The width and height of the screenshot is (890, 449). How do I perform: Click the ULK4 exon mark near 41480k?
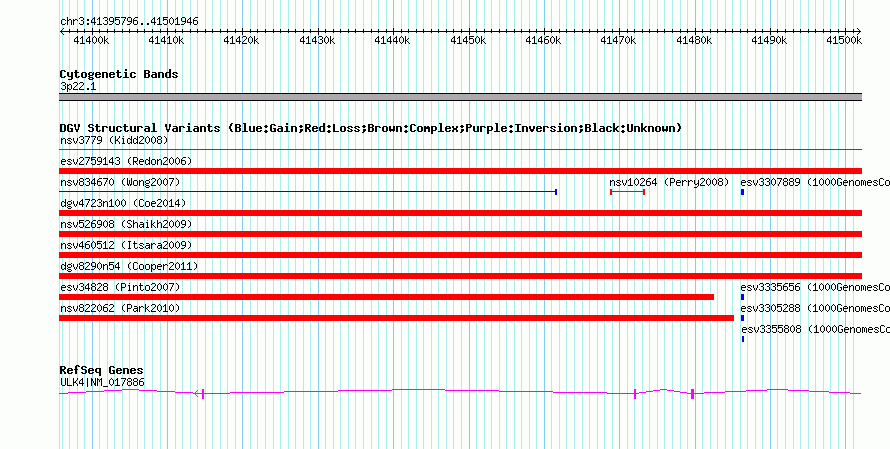coord(692,394)
